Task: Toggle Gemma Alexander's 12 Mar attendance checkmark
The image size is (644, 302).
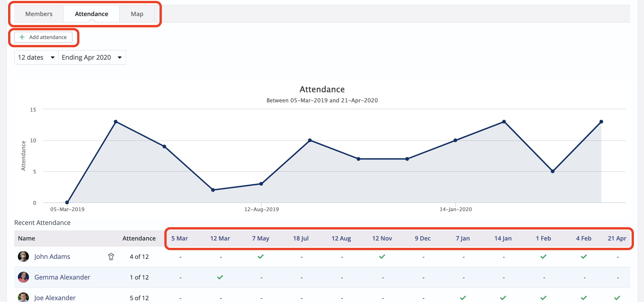Action: [220, 277]
